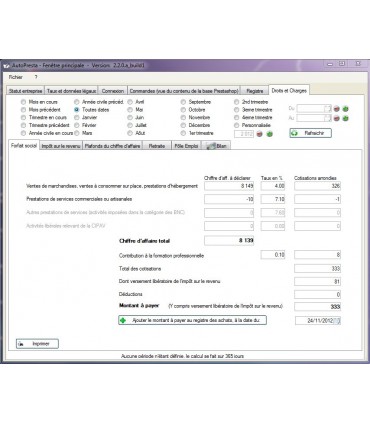Select the Juin radio button
370x423 pixels.
(130, 117)
